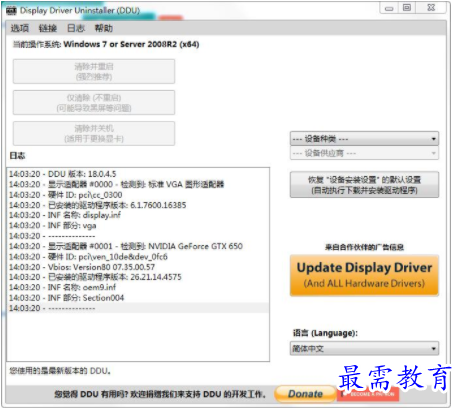Image resolution: width=460 pixels, height=409 pixels.
Task: Select log line with driver version 6.1.7600.16385
Action: 138,205
